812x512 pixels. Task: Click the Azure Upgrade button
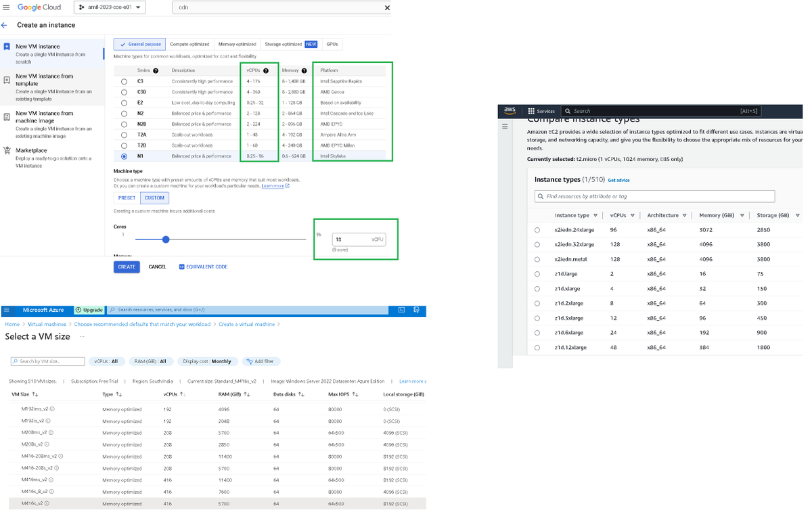(x=89, y=310)
